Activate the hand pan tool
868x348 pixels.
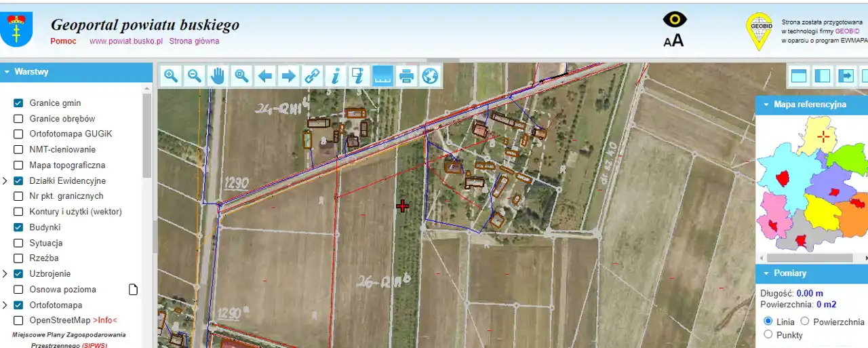point(218,76)
